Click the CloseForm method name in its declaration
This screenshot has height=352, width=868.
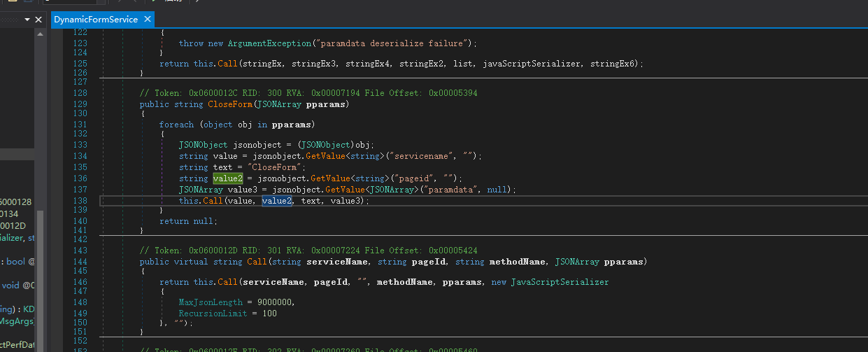tap(232, 104)
